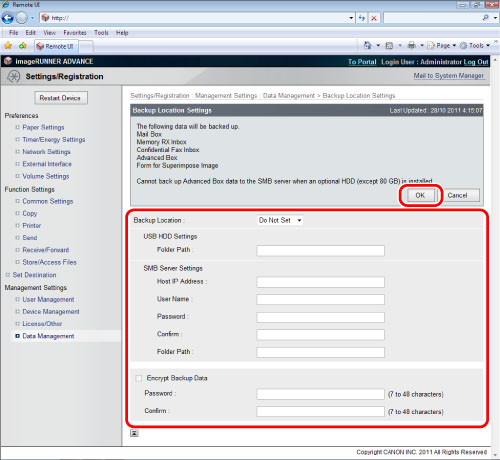Select the Remote UI browser tab

[56, 46]
